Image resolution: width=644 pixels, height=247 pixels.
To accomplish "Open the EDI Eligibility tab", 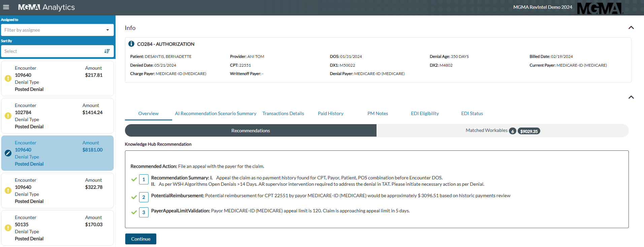I will [x=425, y=113].
